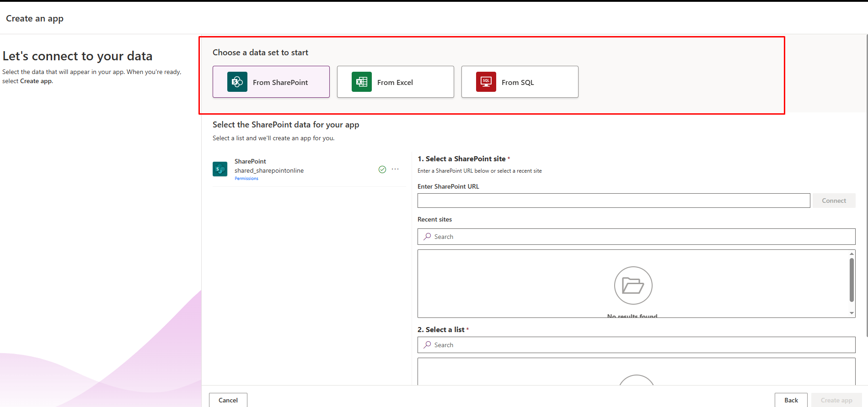Select the From SharePoint data set card
868x407 pixels.
coord(271,82)
